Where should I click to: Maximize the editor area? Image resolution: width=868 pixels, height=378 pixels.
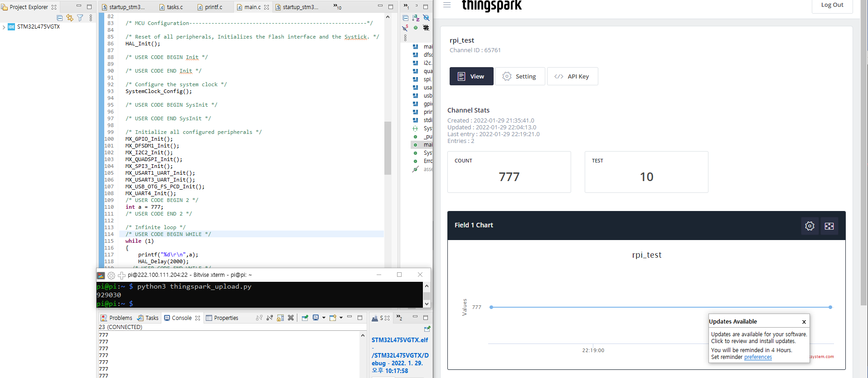pos(391,7)
